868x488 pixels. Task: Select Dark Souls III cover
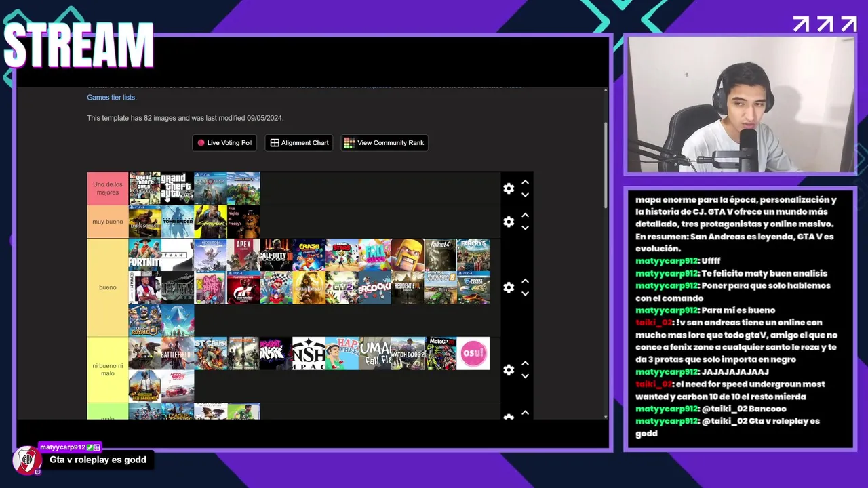tap(145, 222)
